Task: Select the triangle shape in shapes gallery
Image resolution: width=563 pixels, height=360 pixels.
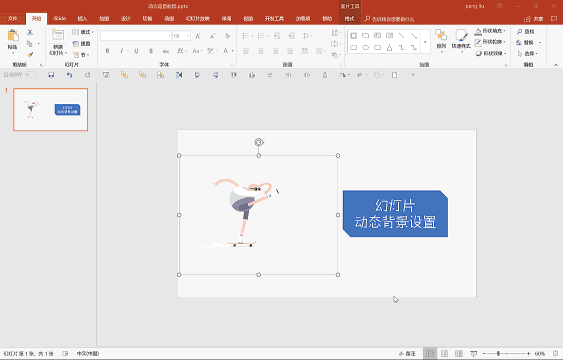Action: pyautogui.click(x=390, y=47)
